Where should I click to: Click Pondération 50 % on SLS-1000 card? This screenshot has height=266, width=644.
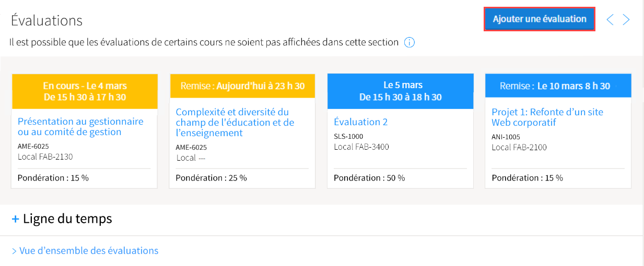click(369, 178)
